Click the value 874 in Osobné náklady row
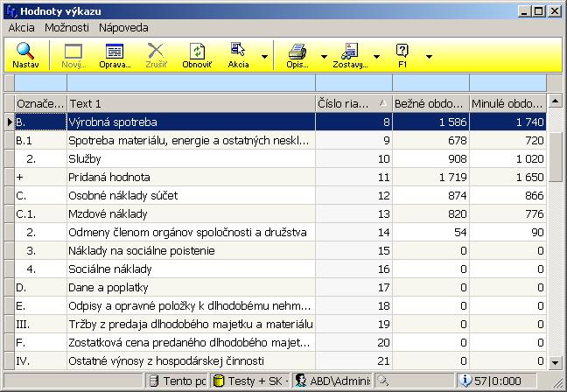567x392 pixels. [457, 196]
